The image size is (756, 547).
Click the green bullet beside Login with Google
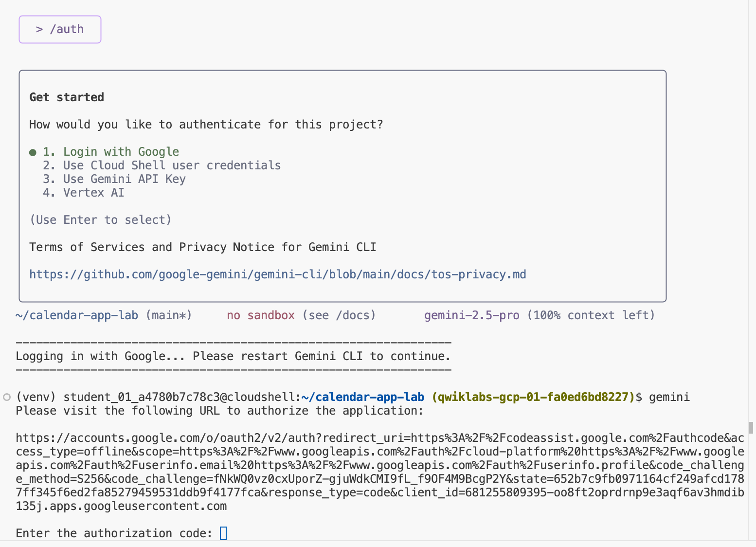click(33, 152)
